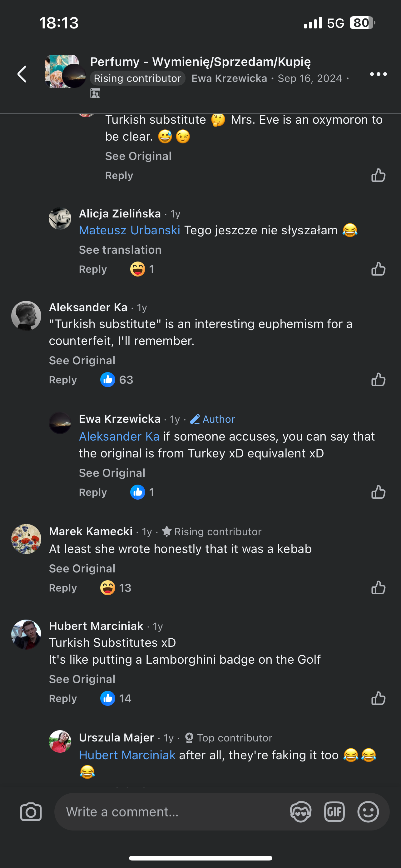Tap the back arrow in header
Screen dimensions: 401x868
(22, 74)
